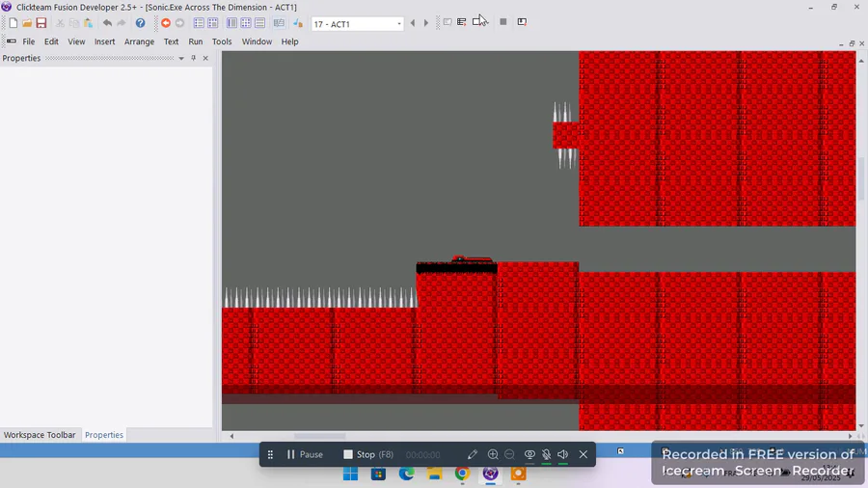Open File Explorer from taskbar
The width and height of the screenshot is (868, 488).
pyautogui.click(x=435, y=474)
